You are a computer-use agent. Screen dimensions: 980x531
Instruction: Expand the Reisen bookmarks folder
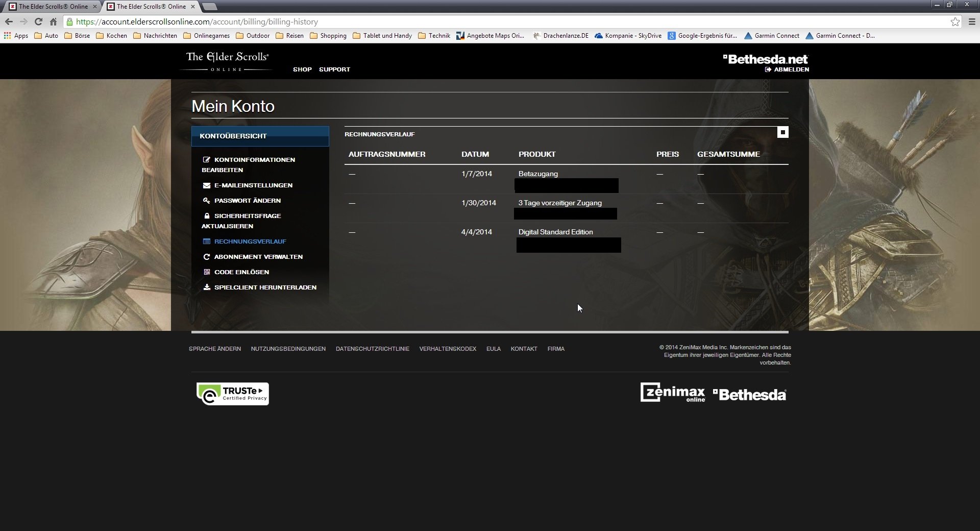(289, 36)
